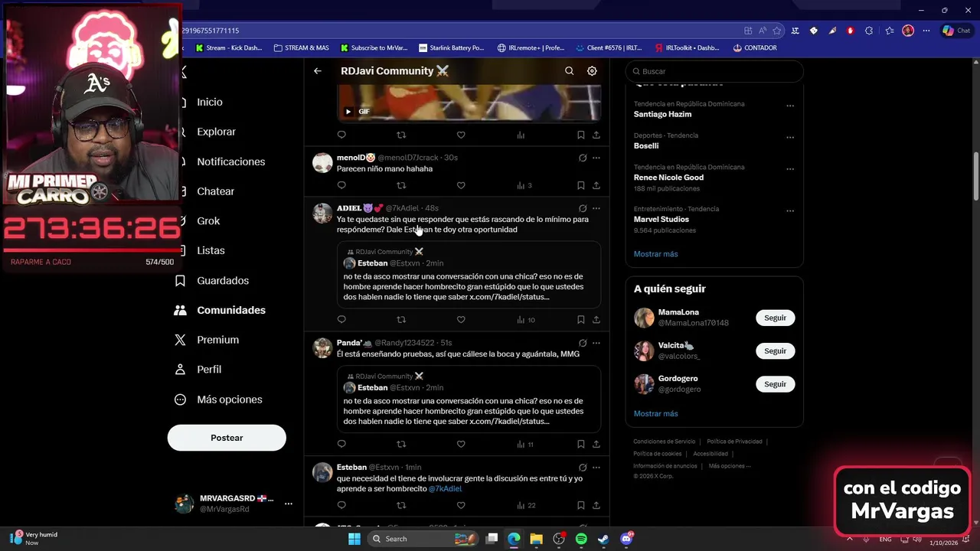This screenshot has height=551, width=980.
Task: Share menolD's tweet
Action: (596, 185)
